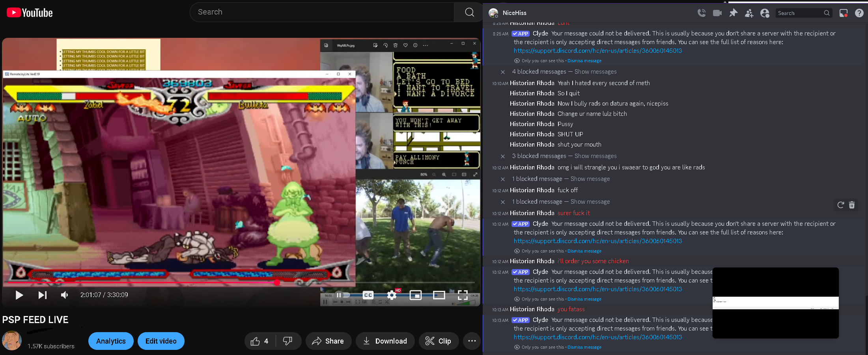Start a video call in Discord header
Screen dimensions: 868x355
717,13
